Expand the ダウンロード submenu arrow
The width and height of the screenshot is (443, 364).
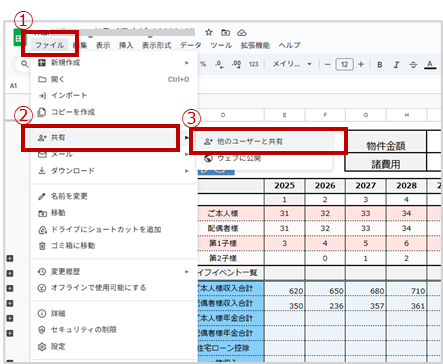pyautogui.click(x=187, y=171)
